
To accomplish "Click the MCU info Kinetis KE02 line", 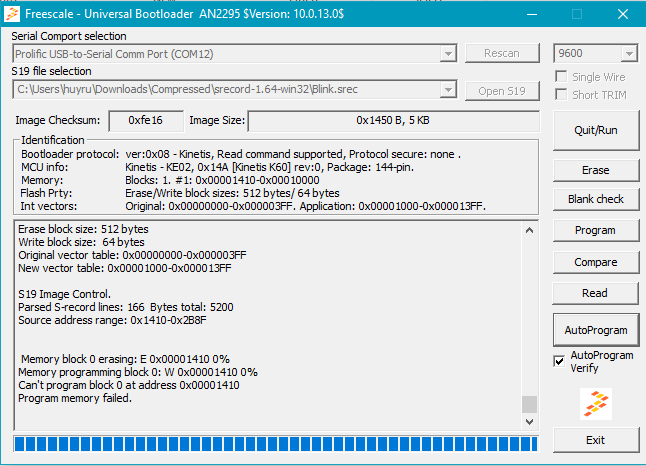I will pos(218,167).
